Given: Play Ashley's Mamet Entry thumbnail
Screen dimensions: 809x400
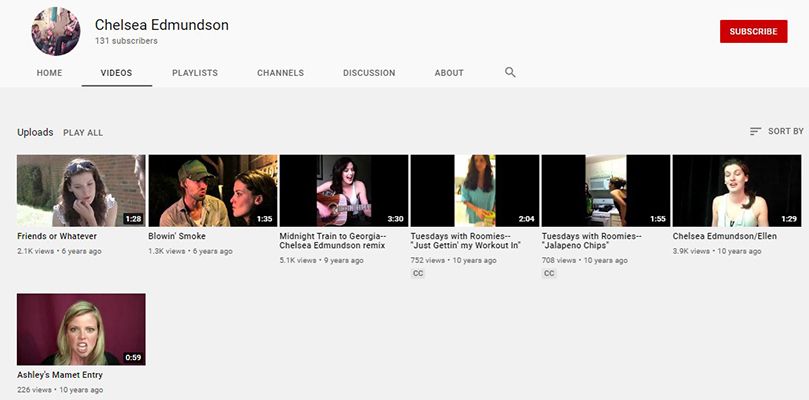Looking at the screenshot, I should pos(81,329).
